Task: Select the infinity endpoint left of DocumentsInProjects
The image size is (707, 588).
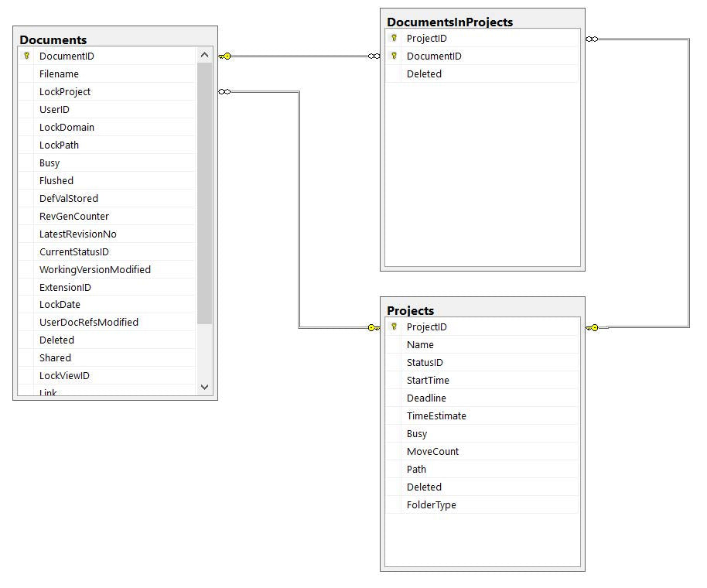Action: point(374,56)
